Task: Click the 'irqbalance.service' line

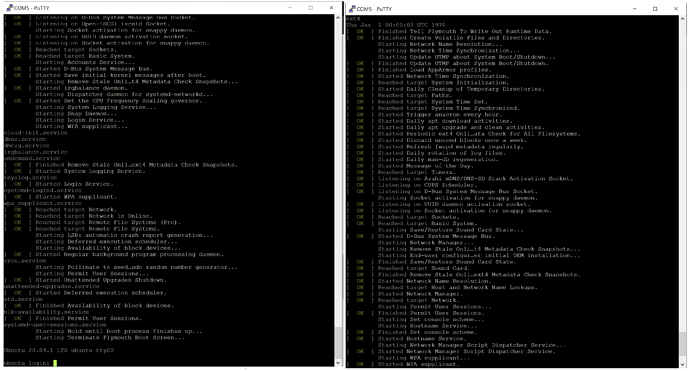Action: point(36,152)
